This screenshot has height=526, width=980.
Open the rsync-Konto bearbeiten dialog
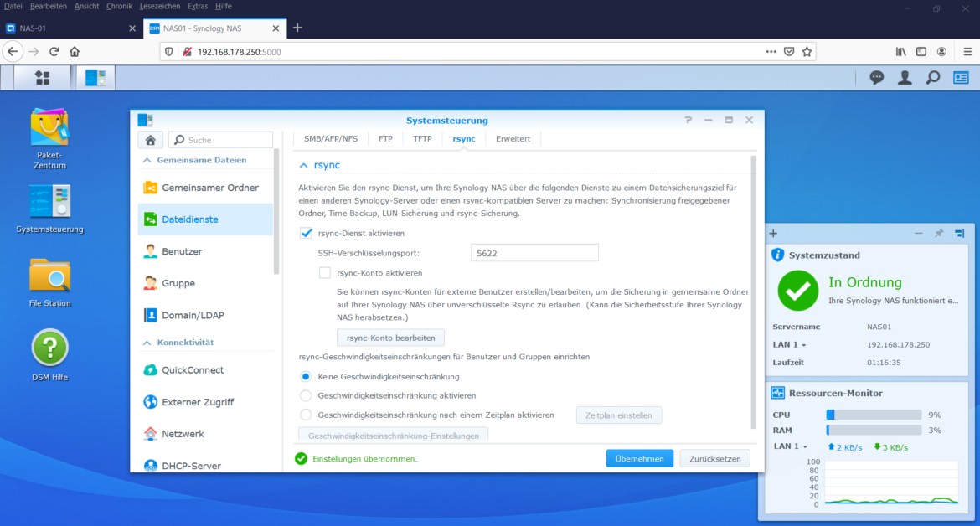point(390,338)
